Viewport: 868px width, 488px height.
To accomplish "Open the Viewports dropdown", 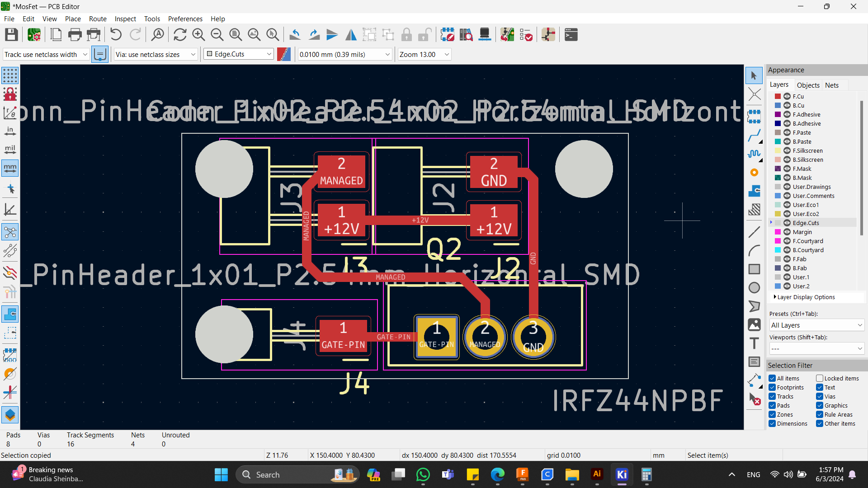I will tap(816, 348).
